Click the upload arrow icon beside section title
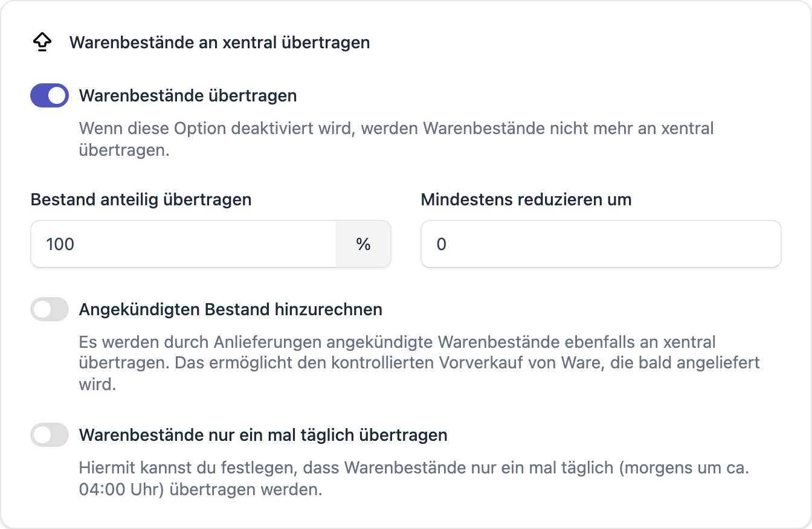Screen dimensions: 812x529 [42, 43]
